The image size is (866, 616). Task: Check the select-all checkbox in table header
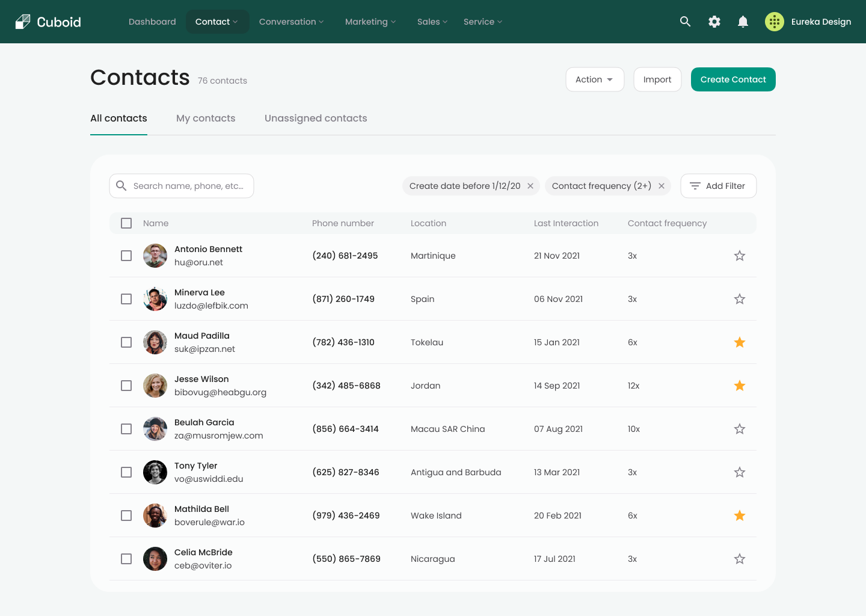click(126, 223)
